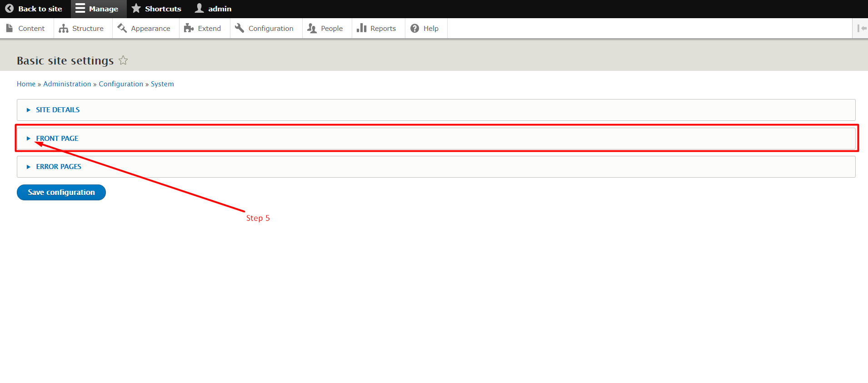868x383 pixels.
Task: Click the SITE DETAILS heading text
Action: point(58,110)
